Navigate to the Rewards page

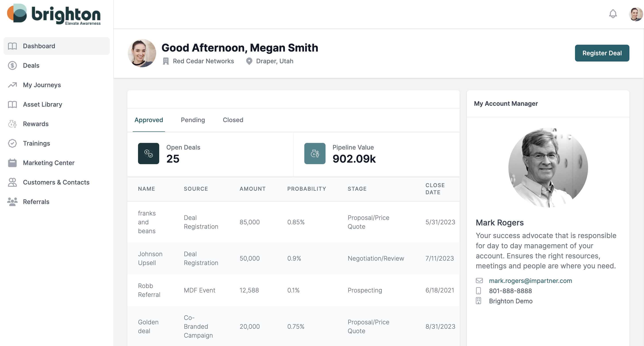pos(36,124)
